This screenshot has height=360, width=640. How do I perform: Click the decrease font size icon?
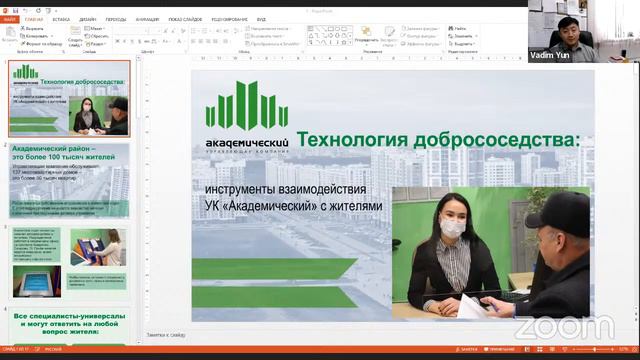173,31
